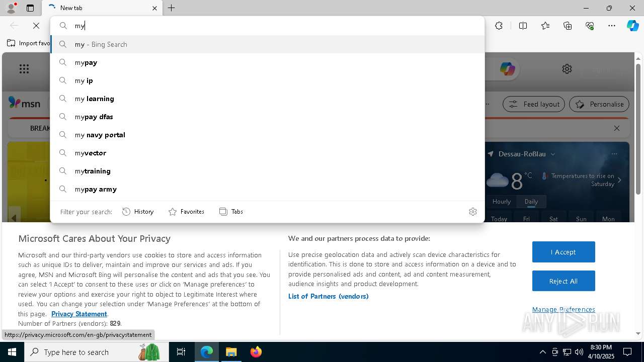Image resolution: width=644 pixels, height=362 pixels.
Task: Open Feed layout options
Action: pyautogui.click(x=534, y=104)
